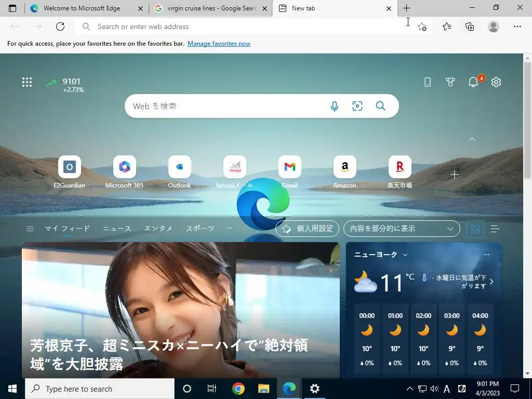Open the notifications bell with 4 badge

click(474, 82)
